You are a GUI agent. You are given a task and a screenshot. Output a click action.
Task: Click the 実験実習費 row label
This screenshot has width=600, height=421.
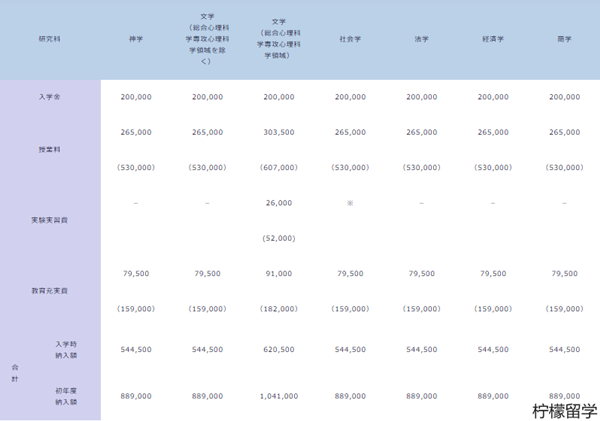[x=49, y=219]
